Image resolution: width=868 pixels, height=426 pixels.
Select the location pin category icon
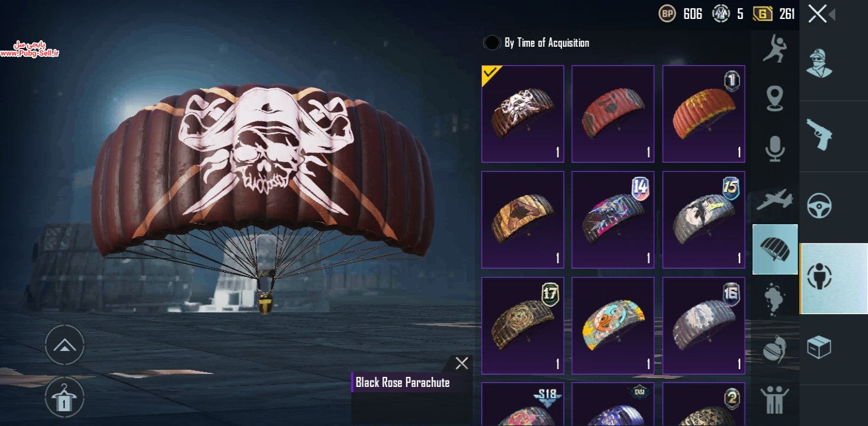coord(775,99)
